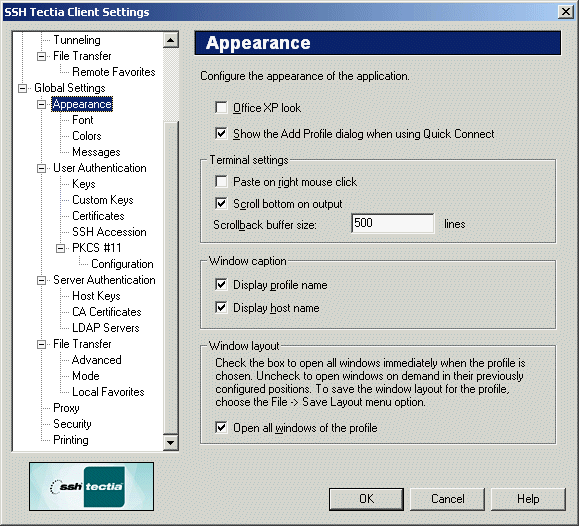Open the CA Certificates page
579x526 pixels.
[107, 312]
